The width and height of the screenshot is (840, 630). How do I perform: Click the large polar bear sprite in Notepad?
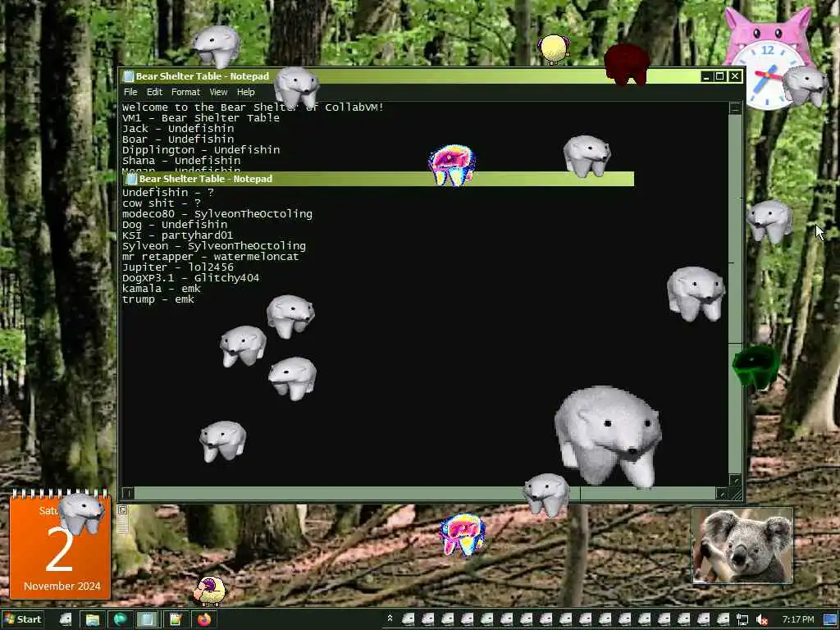point(608,436)
